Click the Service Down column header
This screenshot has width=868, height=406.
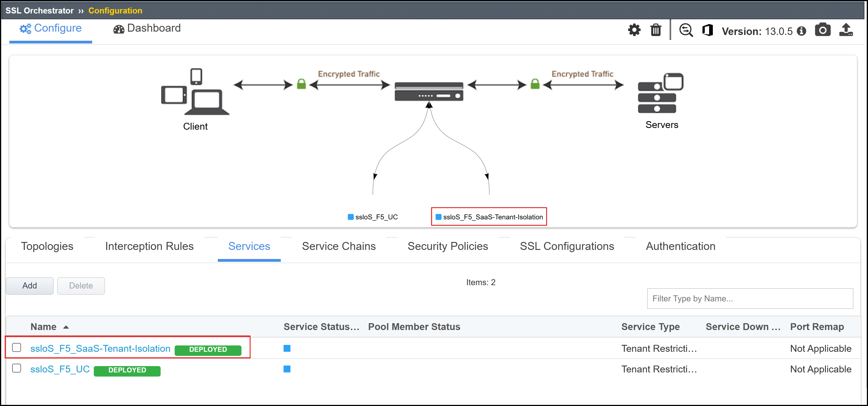coord(743,327)
